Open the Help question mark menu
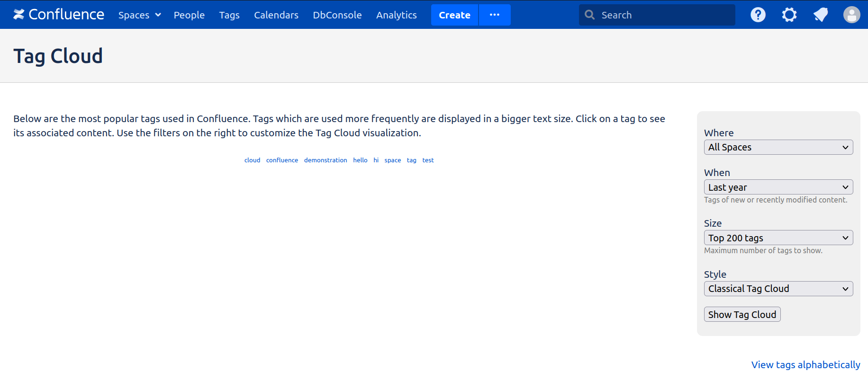 point(758,15)
